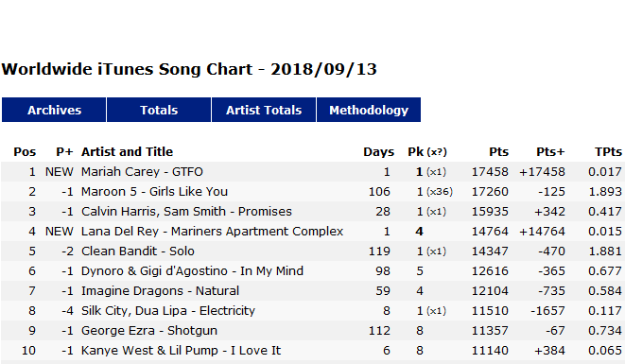Viewport: 625px width, 364px height.
Task: Switch to Artist Totals tab
Action: (264, 110)
